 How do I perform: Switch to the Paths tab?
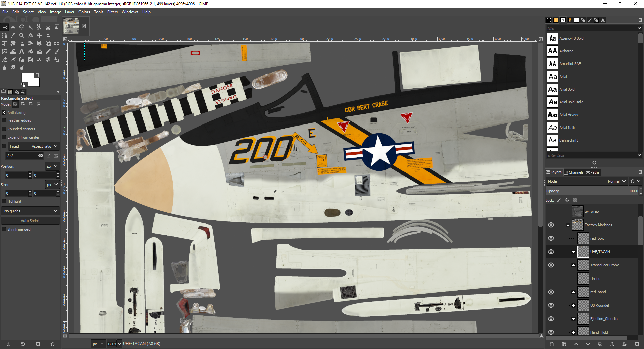pos(593,172)
